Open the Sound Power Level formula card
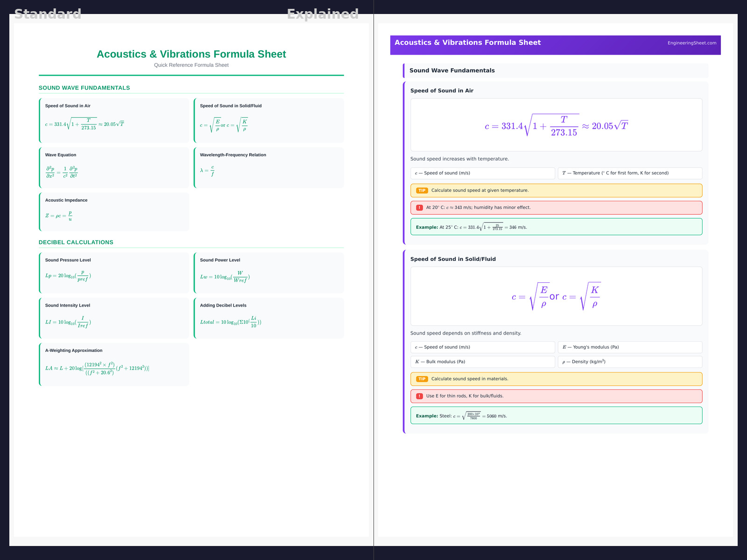This screenshot has width=747, height=560. (x=269, y=273)
